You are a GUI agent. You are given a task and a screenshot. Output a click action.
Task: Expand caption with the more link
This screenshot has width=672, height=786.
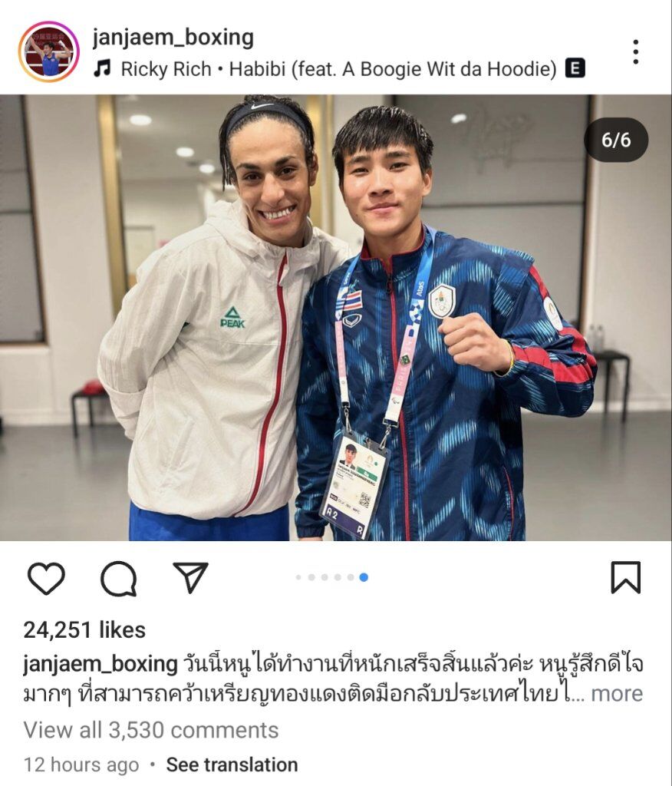click(x=617, y=694)
